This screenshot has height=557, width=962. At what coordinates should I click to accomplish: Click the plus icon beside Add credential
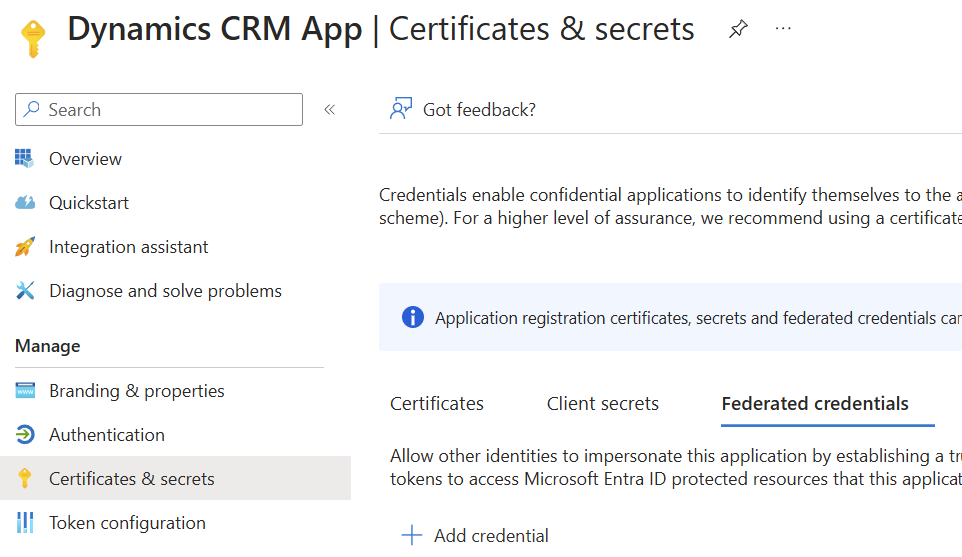(x=412, y=535)
